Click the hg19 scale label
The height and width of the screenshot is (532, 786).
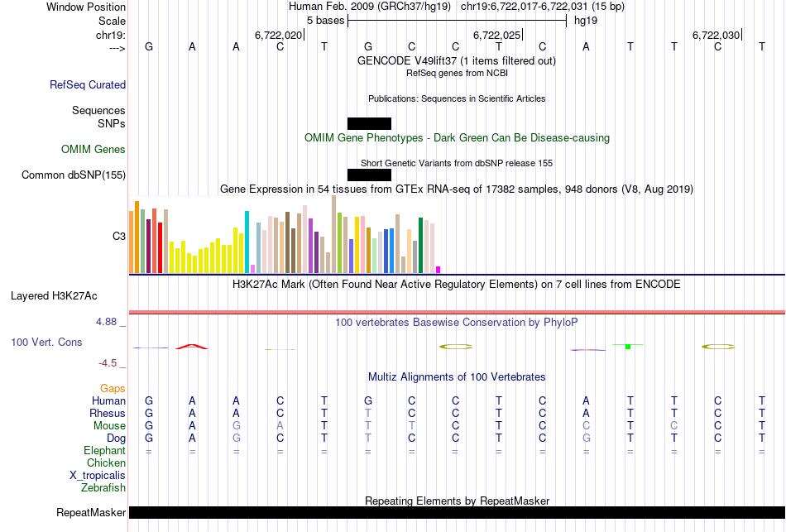pos(586,21)
